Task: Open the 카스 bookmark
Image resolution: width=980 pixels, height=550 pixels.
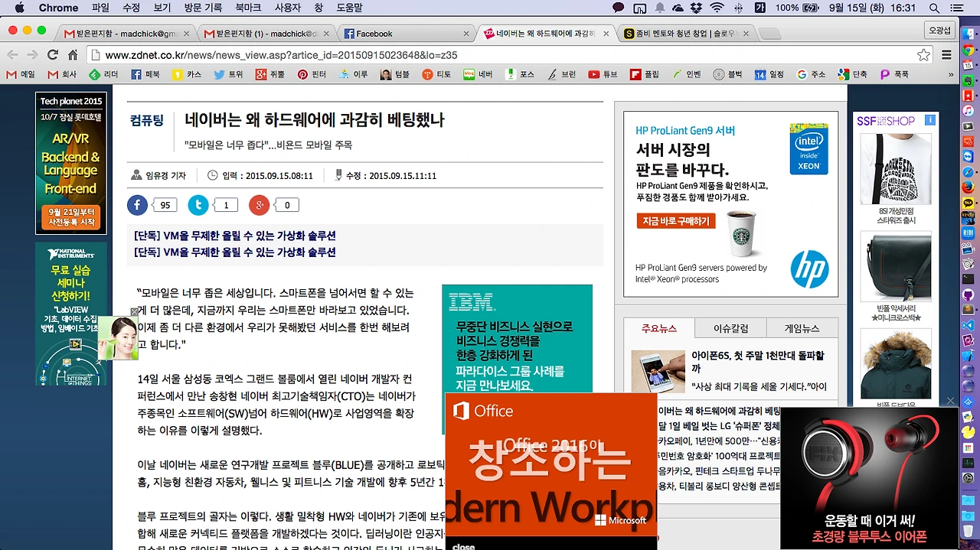Action: pos(187,74)
